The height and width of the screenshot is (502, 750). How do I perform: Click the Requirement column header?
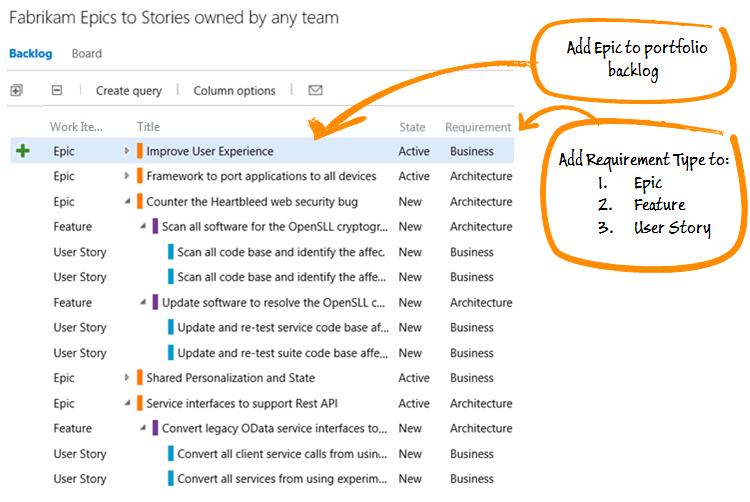pos(478,127)
